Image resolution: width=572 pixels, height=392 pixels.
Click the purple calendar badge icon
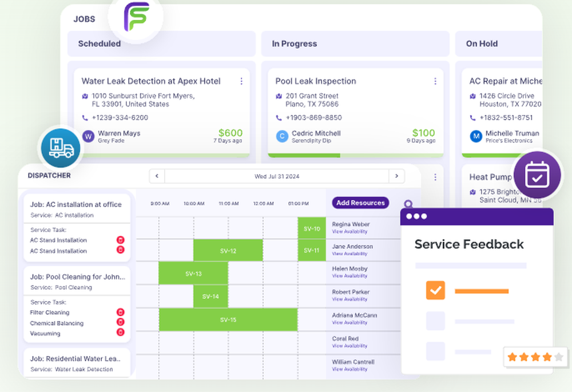coord(537,176)
